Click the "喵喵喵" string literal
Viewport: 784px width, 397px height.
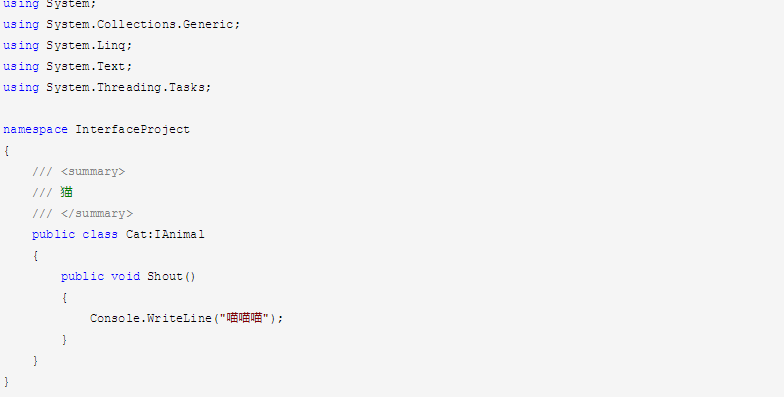click(x=244, y=318)
